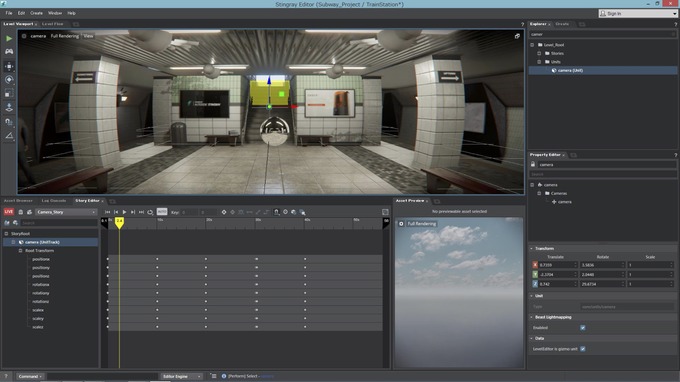Select the Move tool in viewport toolbar
Image resolution: width=680 pixels, height=382 pixels.
(x=9, y=66)
